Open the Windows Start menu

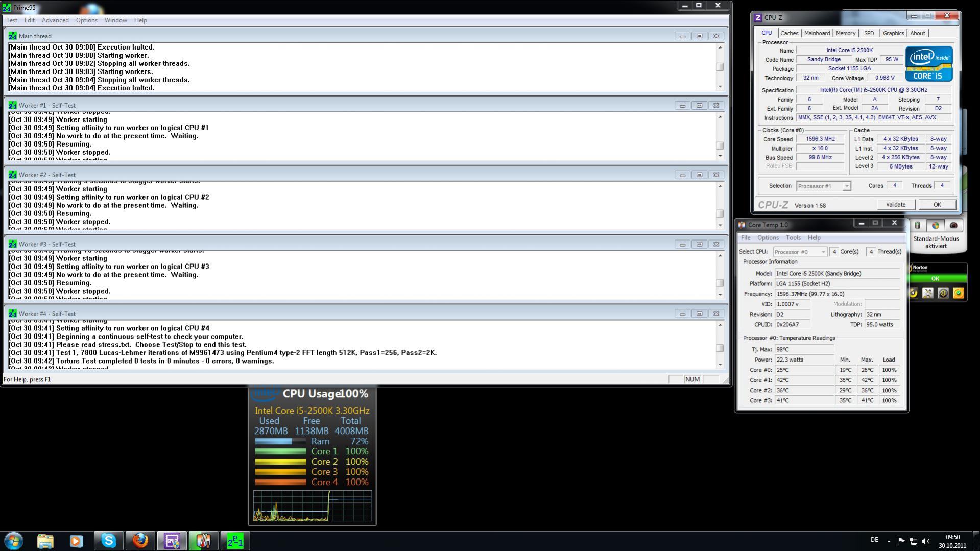click(14, 541)
